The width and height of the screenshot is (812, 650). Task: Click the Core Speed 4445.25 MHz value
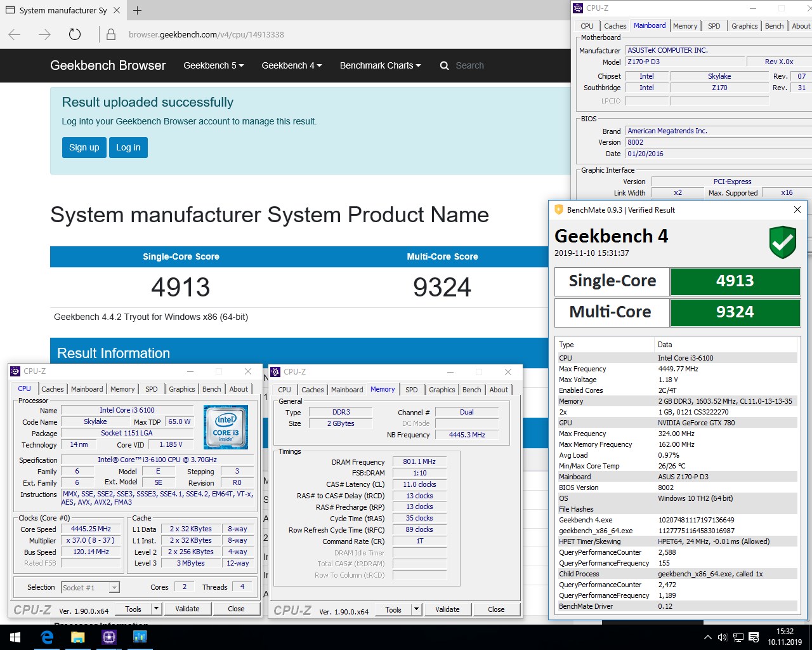pyautogui.click(x=91, y=529)
